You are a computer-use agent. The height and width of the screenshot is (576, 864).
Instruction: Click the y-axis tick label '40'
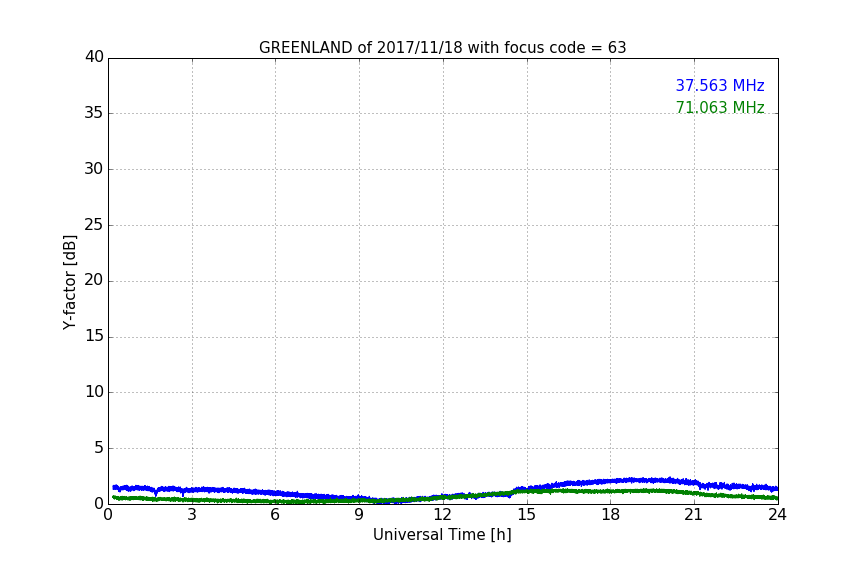point(94,57)
